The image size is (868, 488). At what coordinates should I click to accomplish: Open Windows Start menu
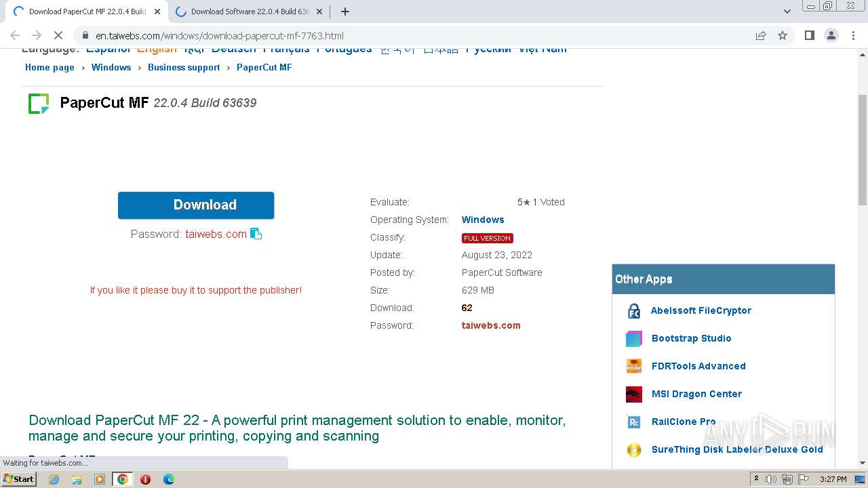click(19, 479)
